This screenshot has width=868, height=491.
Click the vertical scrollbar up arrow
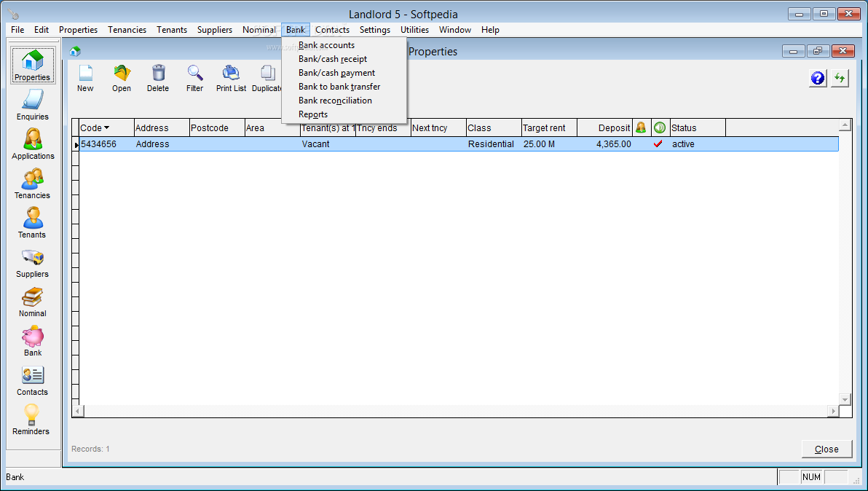[845, 125]
